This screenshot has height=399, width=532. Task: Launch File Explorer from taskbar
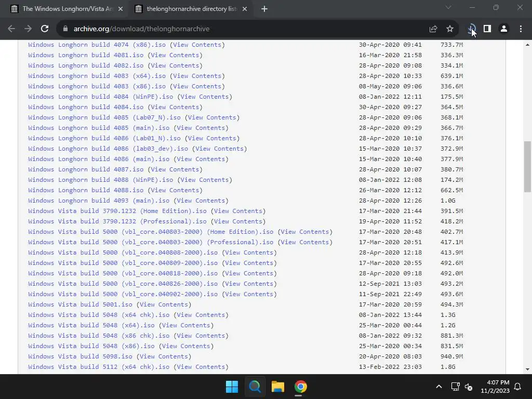tap(277, 387)
